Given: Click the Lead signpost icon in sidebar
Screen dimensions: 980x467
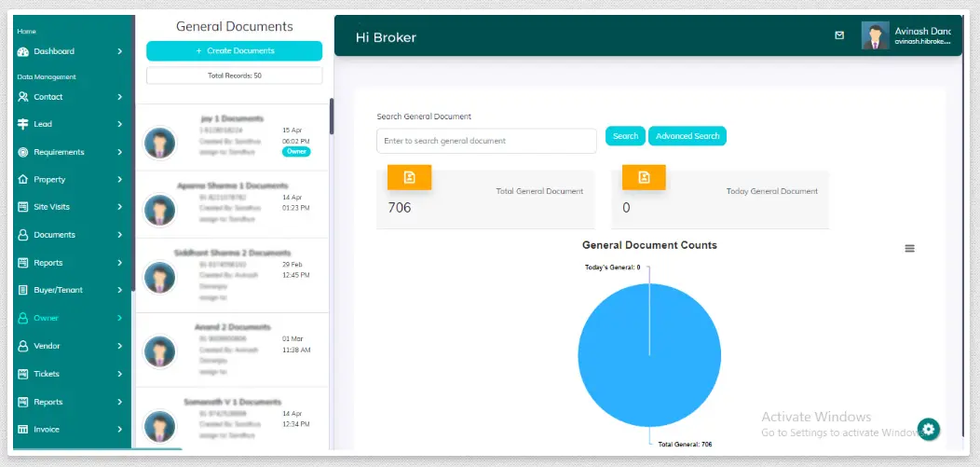Looking at the screenshot, I should tap(23, 124).
